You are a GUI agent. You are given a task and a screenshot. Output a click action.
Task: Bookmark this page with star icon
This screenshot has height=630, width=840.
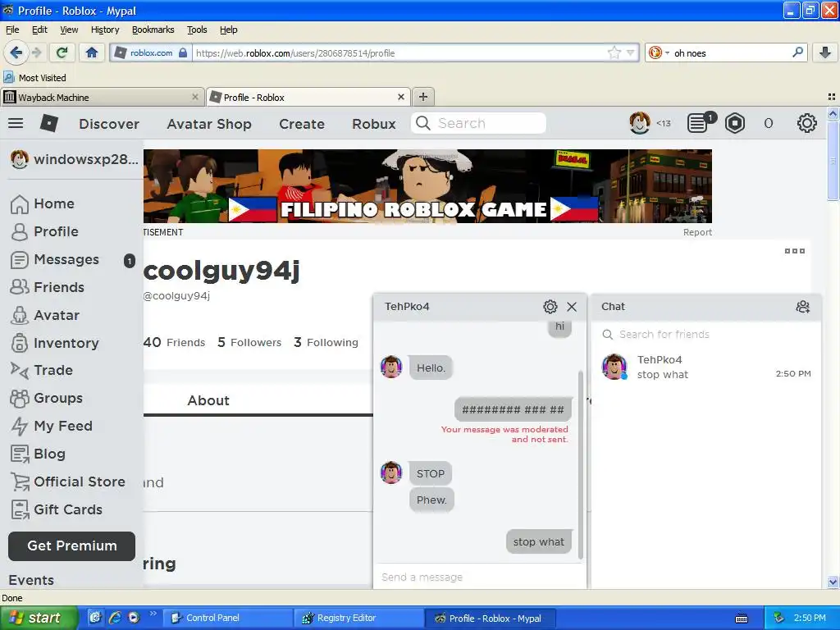pyautogui.click(x=614, y=52)
